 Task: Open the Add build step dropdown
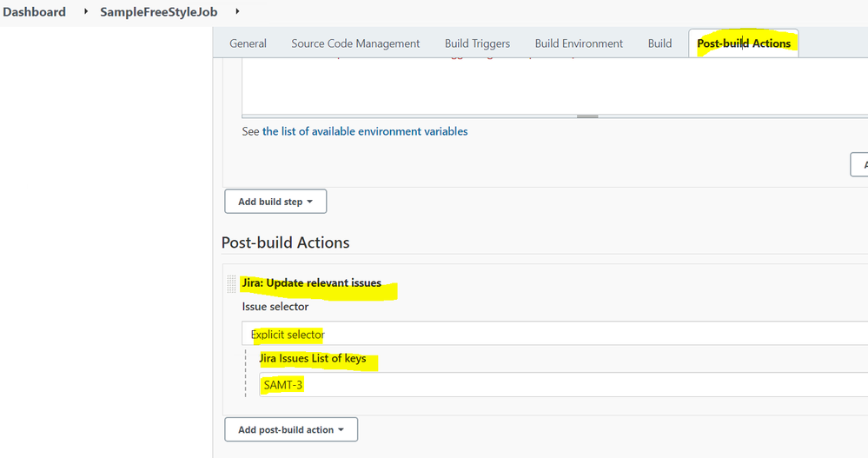275,202
